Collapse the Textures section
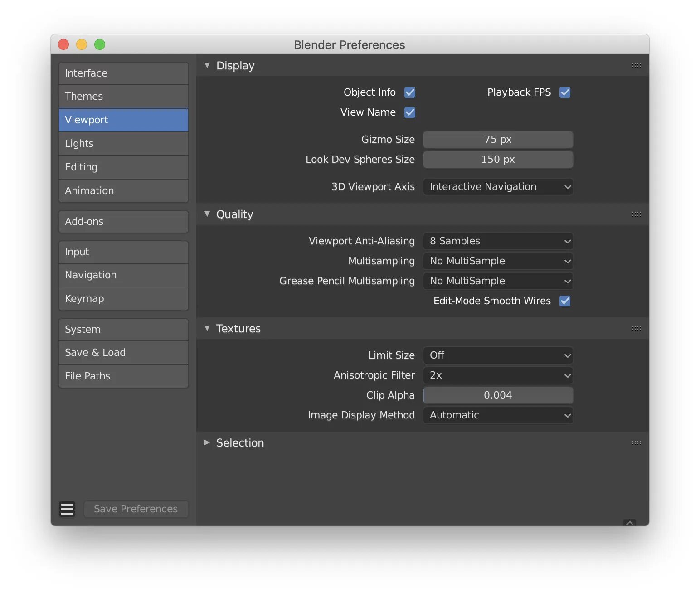700x593 pixels. 207,328
